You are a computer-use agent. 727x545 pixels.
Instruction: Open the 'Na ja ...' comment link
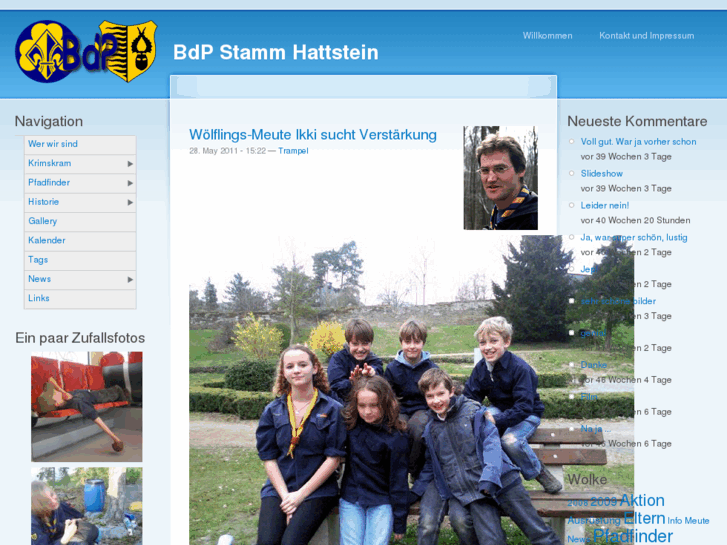click(x=595, y=429)
